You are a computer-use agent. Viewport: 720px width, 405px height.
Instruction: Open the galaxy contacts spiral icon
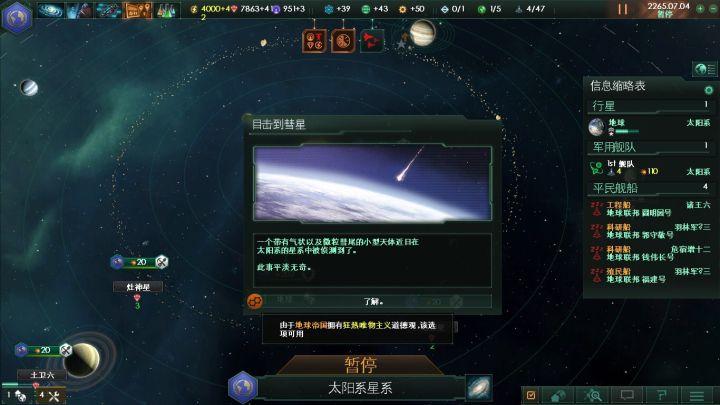coord(51,10)
